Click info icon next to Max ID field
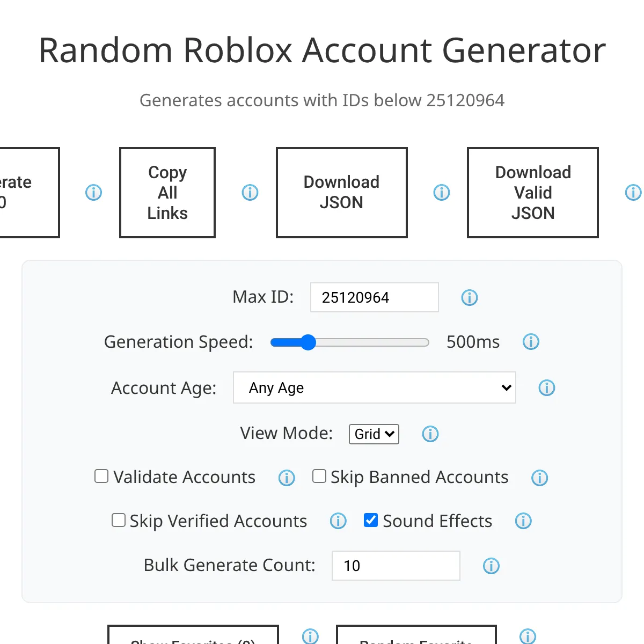The width and height of the screenshot is (644, 644). [x=470, y=298]
